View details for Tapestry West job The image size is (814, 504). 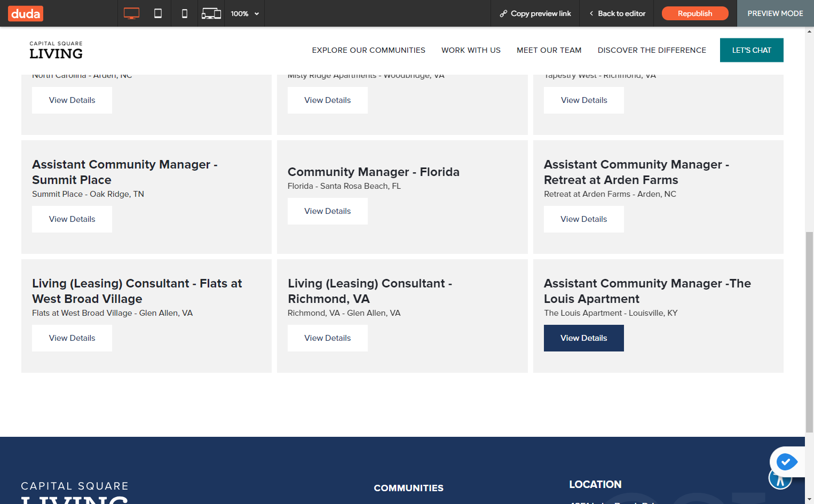(x=584, y=100)
